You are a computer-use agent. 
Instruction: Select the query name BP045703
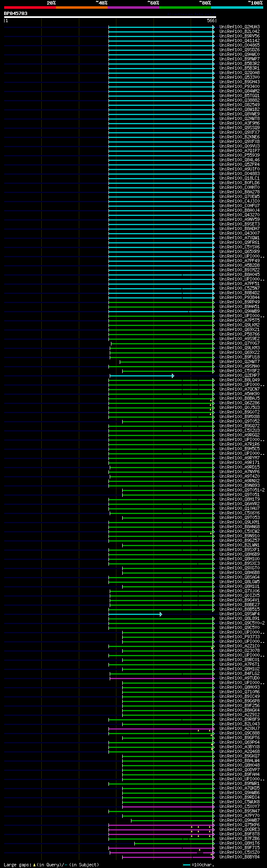[16, 13]
